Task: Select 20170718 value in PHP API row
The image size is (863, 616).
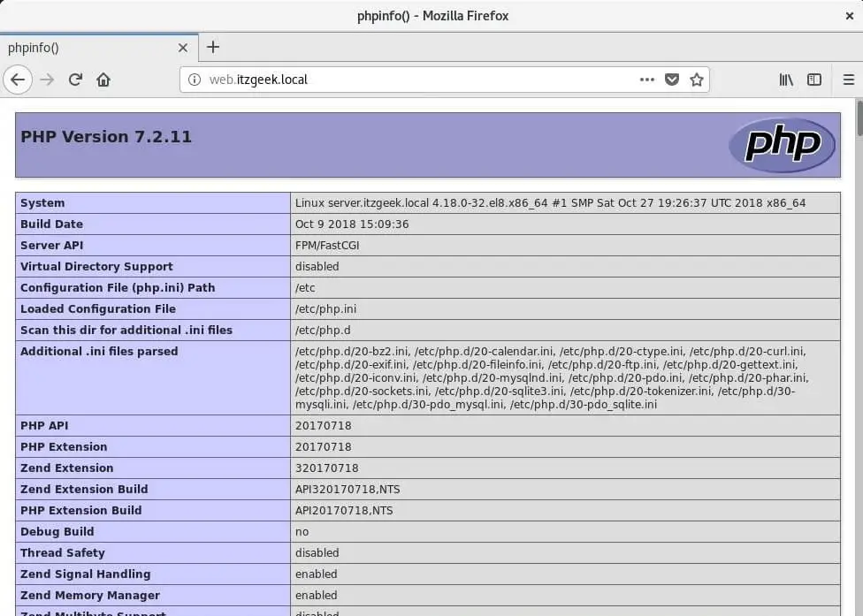Action: click(323, 426)
